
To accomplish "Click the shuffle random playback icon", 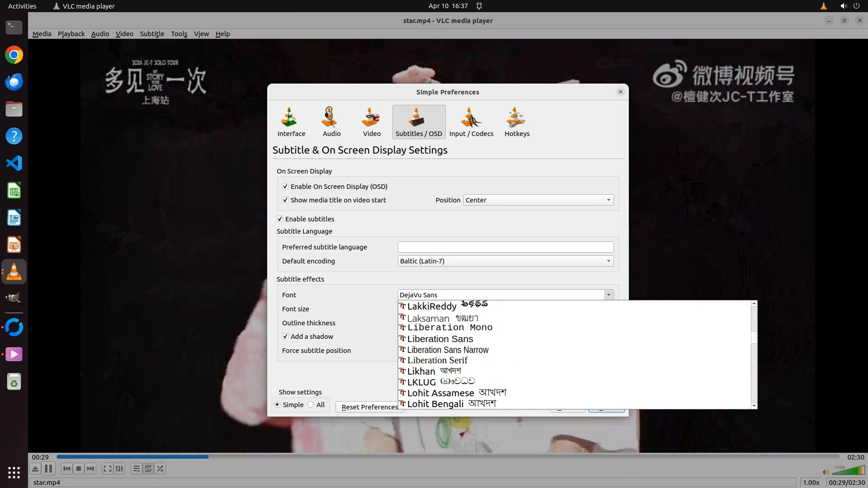I will 160,469.
